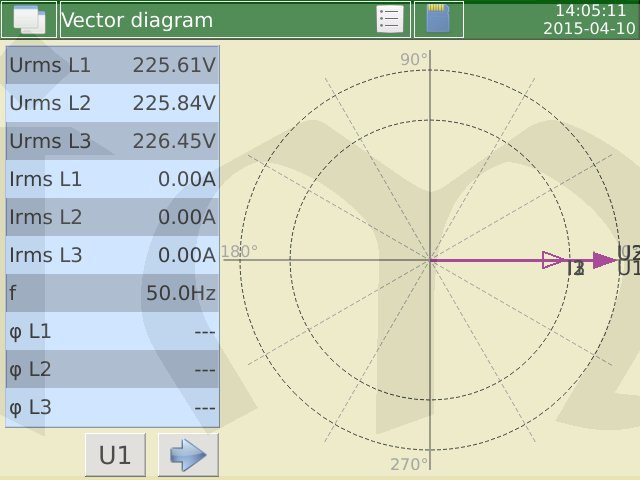
Task: Select the Urms L2 225.84V row
Action: tap(112, 104)
